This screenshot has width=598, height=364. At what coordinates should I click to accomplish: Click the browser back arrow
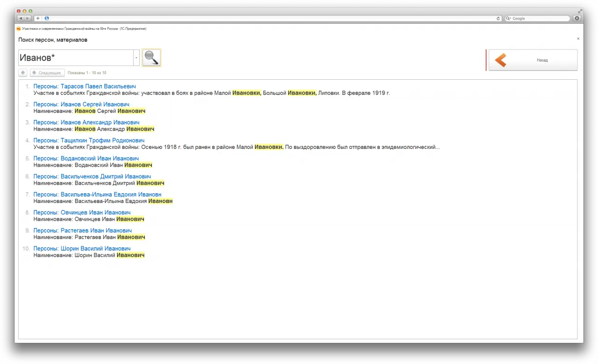coord(21,18)
